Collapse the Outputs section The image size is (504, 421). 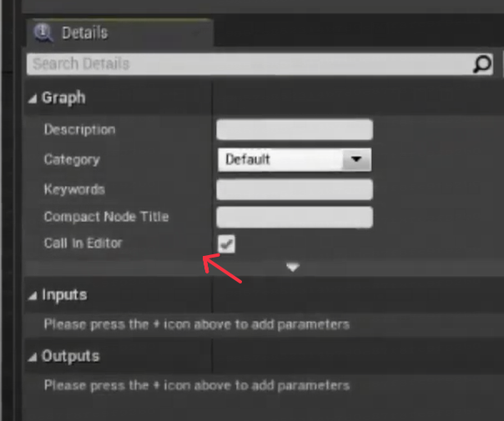click(33, 357)
